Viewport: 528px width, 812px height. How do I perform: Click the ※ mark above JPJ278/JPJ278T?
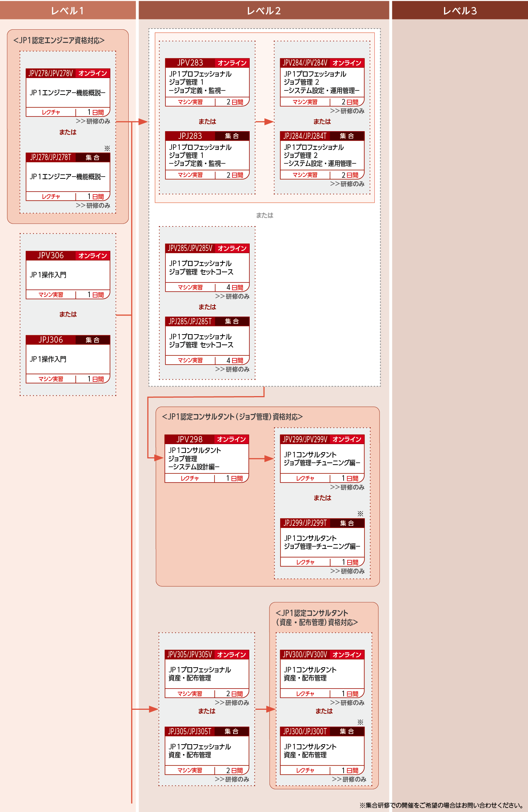tap(107, 148)
